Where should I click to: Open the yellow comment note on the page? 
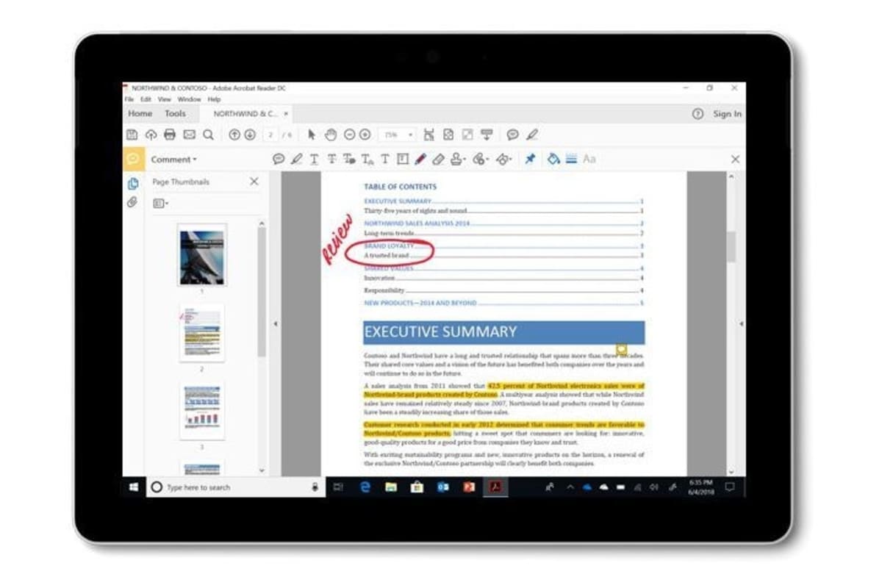click(x=621, y=349)
